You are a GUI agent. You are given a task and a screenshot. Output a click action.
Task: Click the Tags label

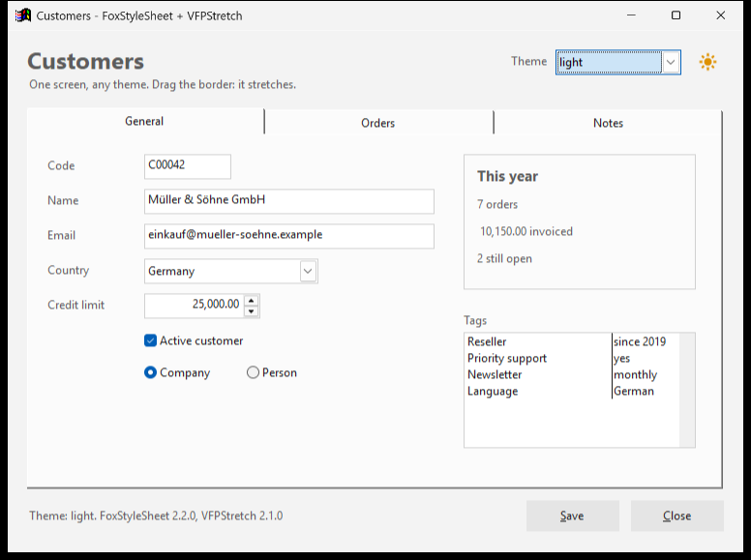click(475, 321)
